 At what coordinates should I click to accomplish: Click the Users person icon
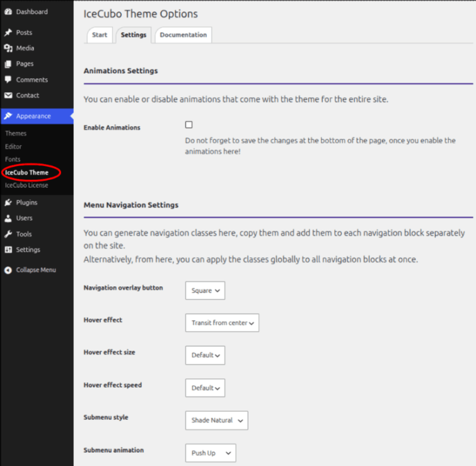pyautogui.click(x=8, y=218)
